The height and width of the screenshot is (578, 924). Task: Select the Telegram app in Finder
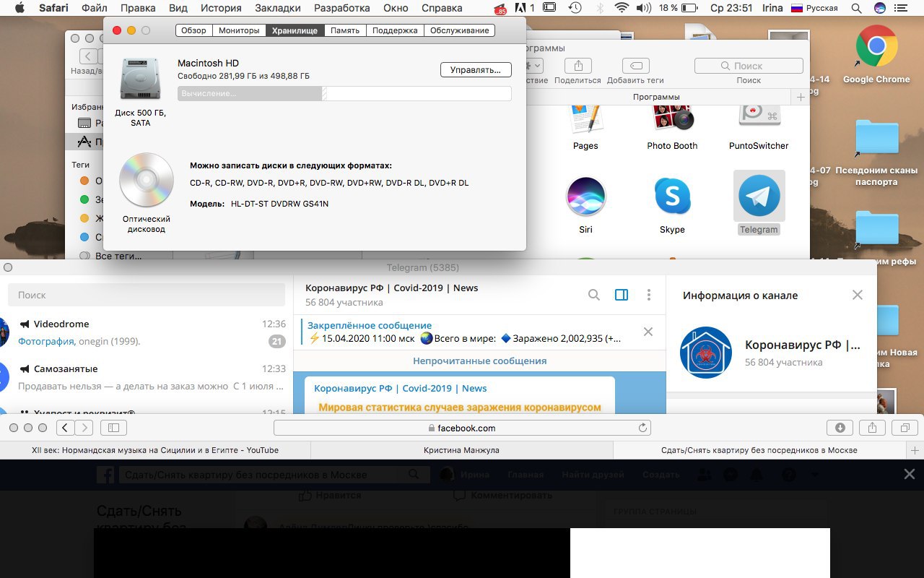click(759, 197)
